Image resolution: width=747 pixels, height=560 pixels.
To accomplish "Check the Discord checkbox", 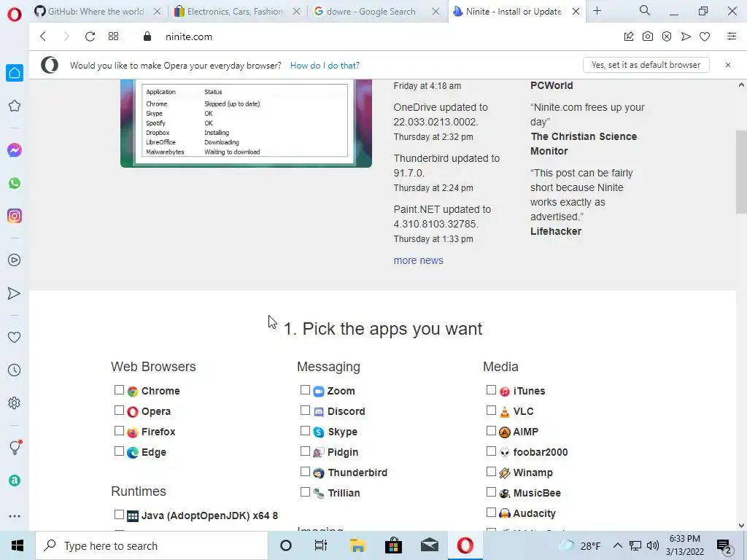I will (x=306, y=411).
